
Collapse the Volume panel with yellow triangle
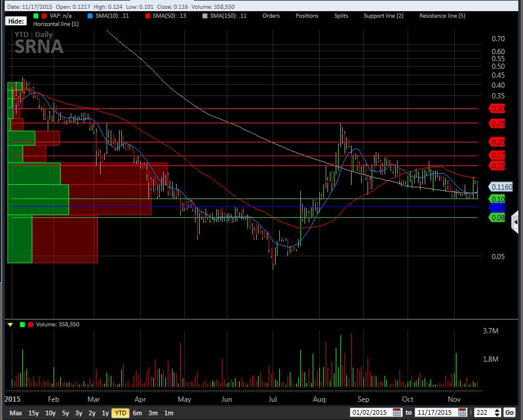pyautogui.click(x=9, y=325)
